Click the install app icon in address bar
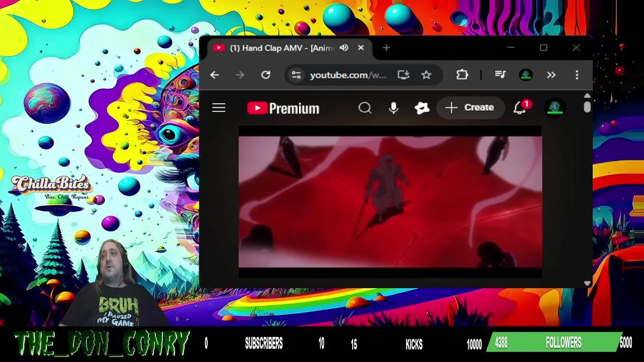The image size is (644, 362). point(404,75)
